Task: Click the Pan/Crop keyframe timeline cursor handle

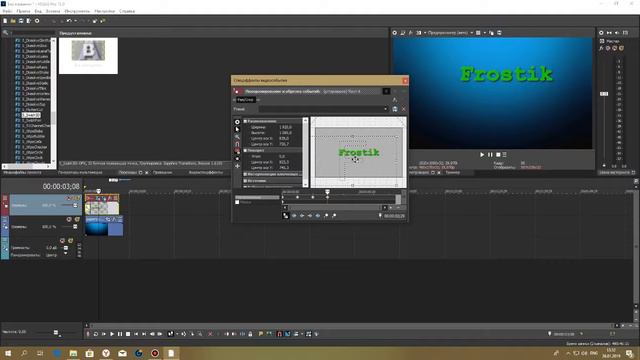Action: (x=327, y=191)
